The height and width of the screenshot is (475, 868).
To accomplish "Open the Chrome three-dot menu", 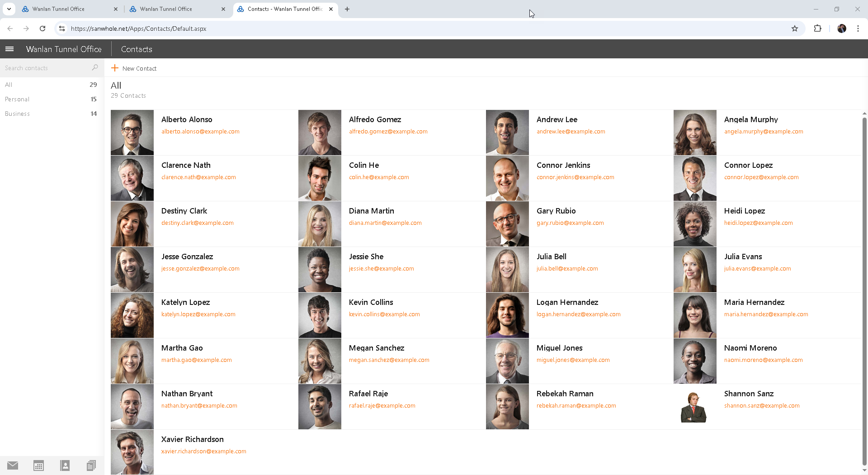I will [858, 28].
